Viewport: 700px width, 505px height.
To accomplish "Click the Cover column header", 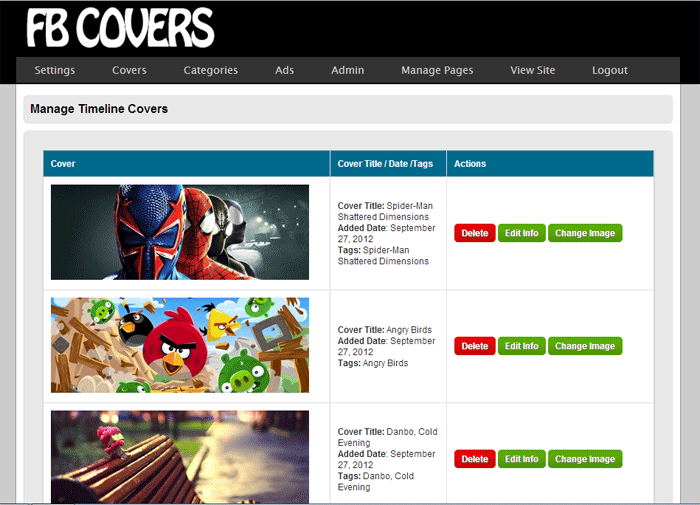I will (187, 164).
